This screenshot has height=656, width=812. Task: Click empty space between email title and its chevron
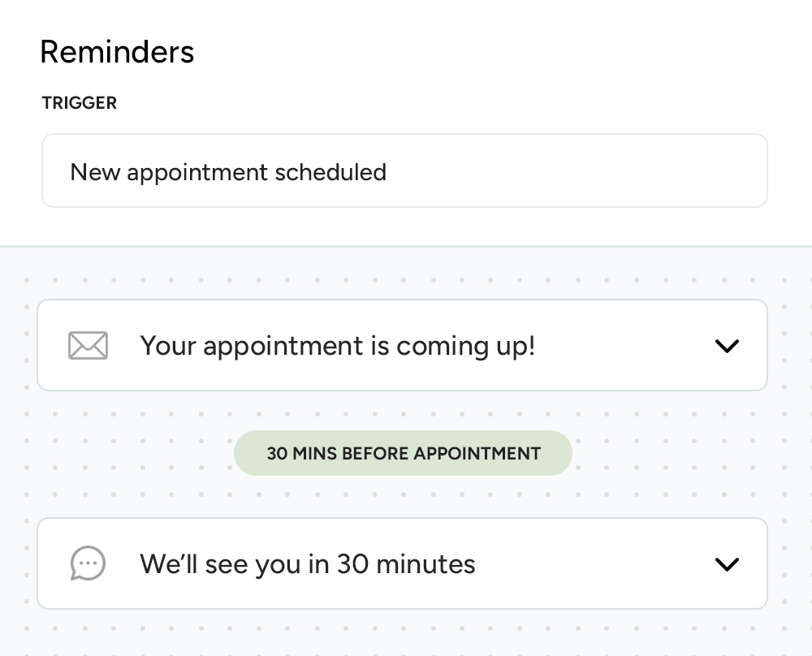click(x=625, y=346)
